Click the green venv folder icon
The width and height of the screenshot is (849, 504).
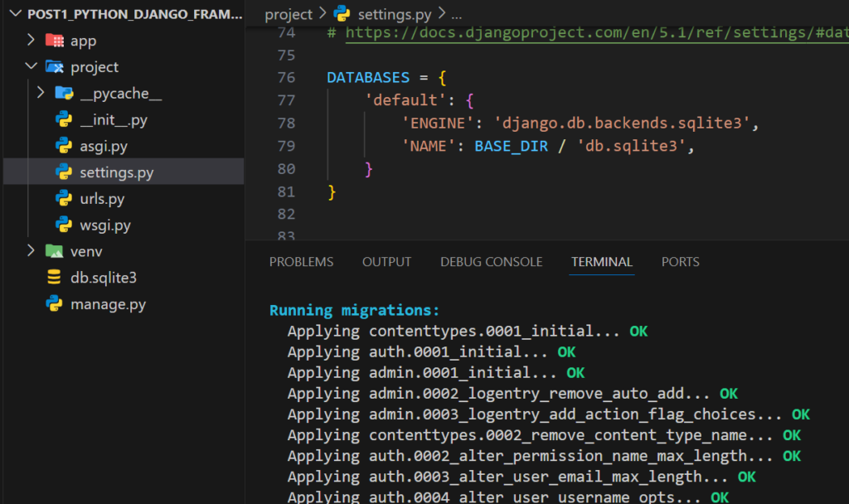(54, 251)
